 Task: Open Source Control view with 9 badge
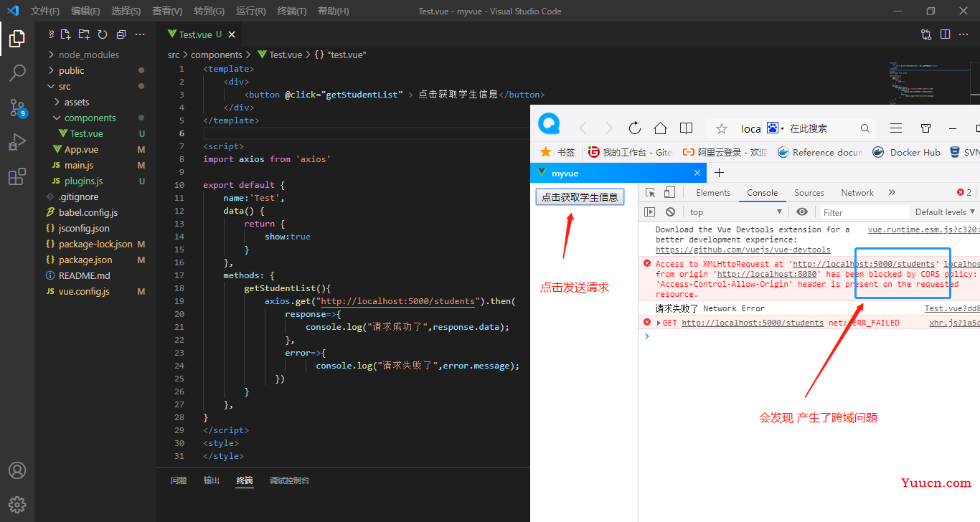[17, 108]
